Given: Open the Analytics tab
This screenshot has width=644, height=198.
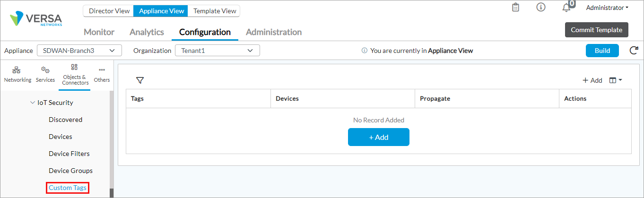Looking at the screenshot, I should [x=147, y=32].
